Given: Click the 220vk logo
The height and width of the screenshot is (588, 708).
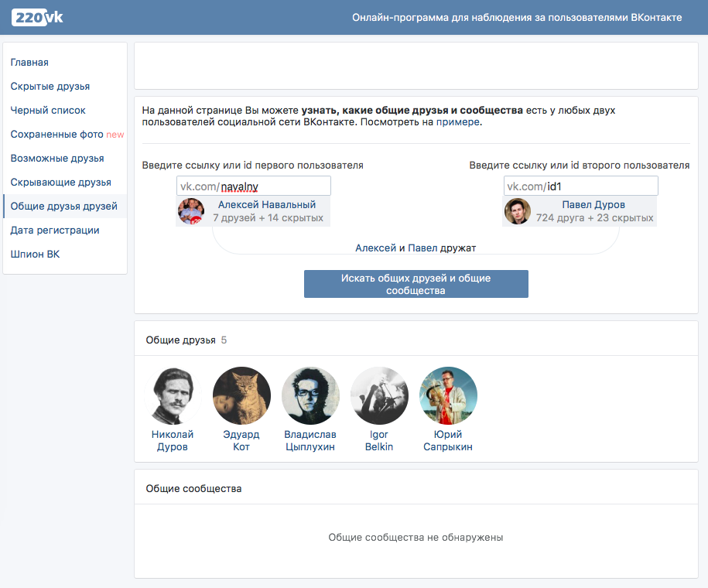Looking at the screenshot, I should coord(37,18).
